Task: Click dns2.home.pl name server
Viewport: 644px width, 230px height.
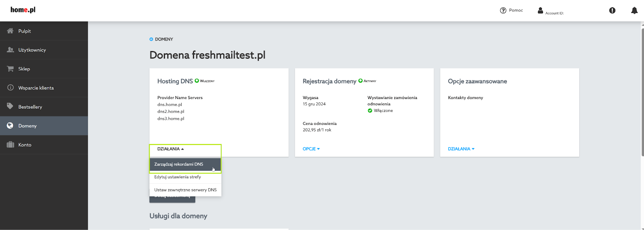Action: tap(171, 112)
